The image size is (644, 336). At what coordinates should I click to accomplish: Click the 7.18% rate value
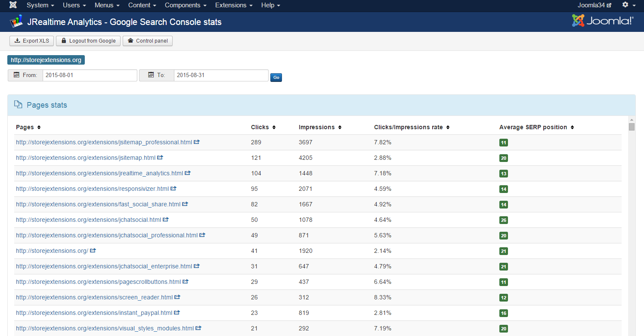(x=383, y=173)
